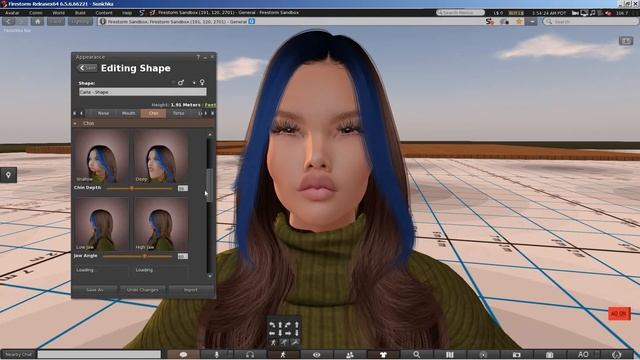The height and width of the screenshot is (360, 640).
Task: Click the headphones toolbar button
Action: [250, 355]
